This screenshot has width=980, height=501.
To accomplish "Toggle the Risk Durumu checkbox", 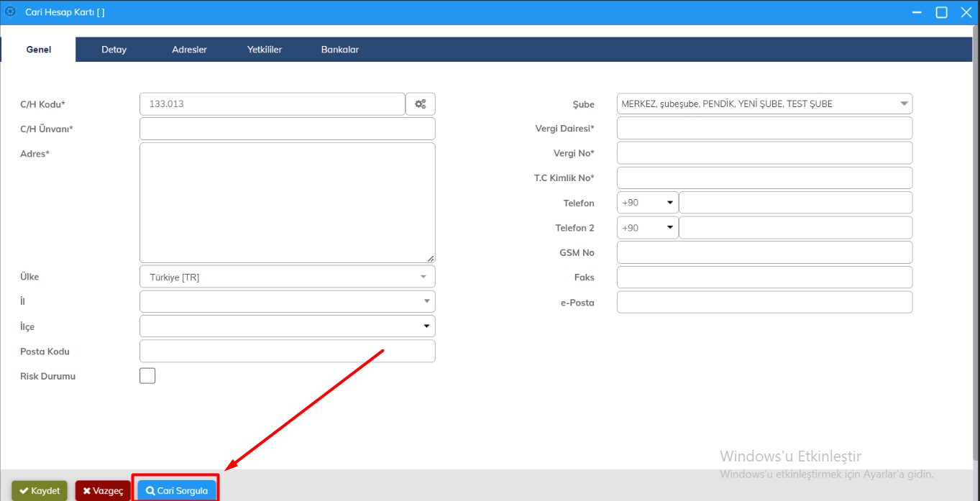I will (x=147, y=376).
